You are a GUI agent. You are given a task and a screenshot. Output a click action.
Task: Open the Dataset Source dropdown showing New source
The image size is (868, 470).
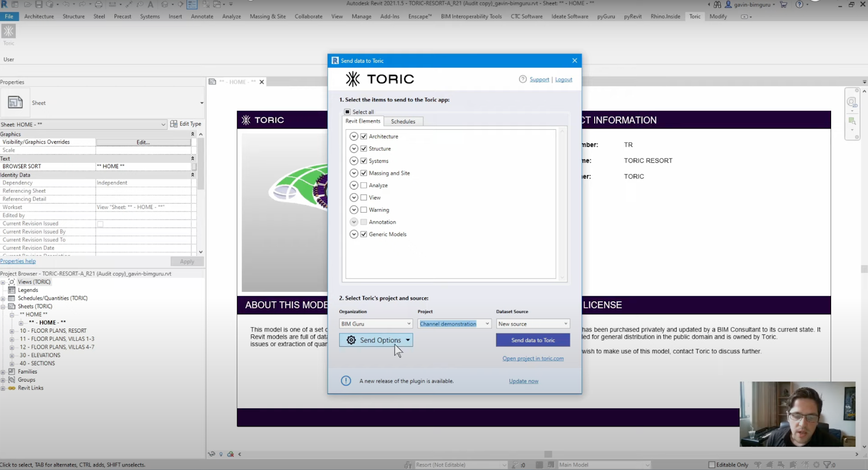(x=533, y=324)
